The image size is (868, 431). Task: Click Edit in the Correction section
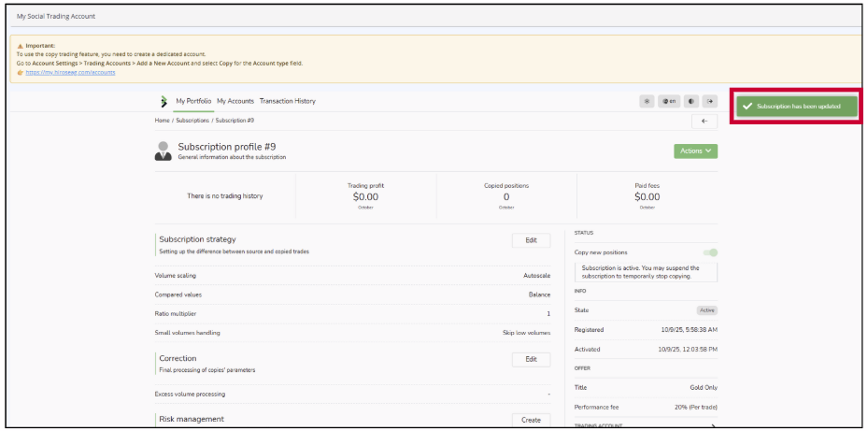coord(531,359)
